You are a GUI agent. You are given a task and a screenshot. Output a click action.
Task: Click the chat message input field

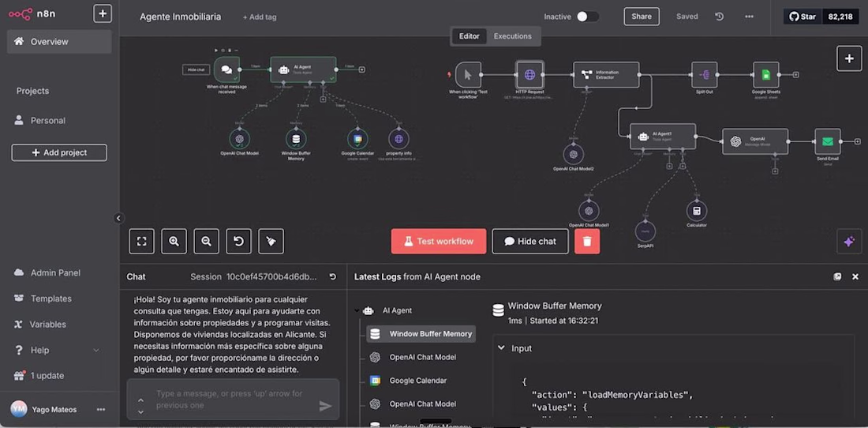coord(233,400)
